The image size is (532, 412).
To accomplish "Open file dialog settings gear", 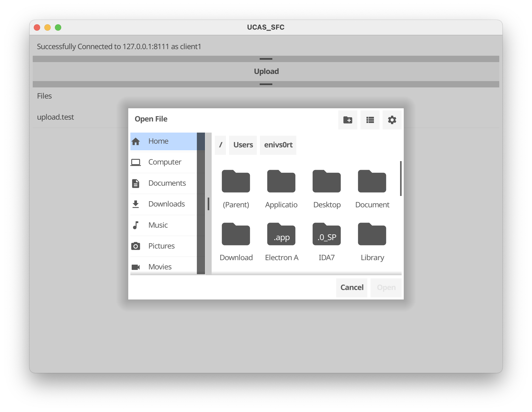I will (x=392, y=120).
